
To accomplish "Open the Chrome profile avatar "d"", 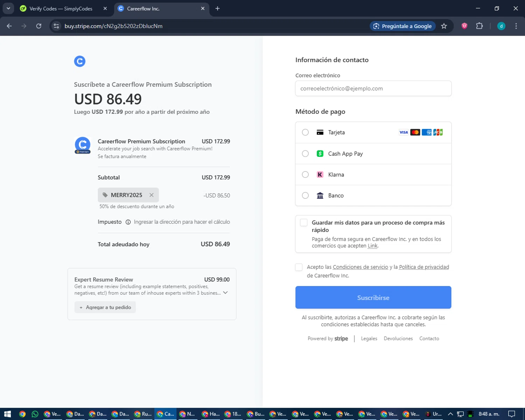I will [501, 26].
